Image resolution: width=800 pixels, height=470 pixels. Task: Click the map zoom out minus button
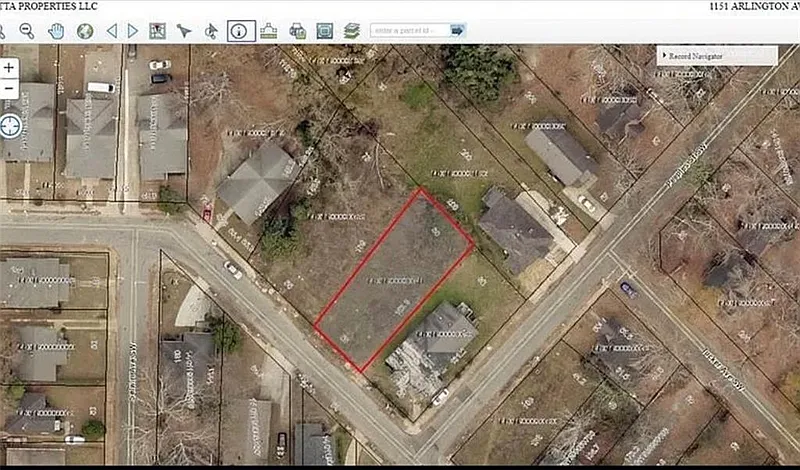click(10, 88)
